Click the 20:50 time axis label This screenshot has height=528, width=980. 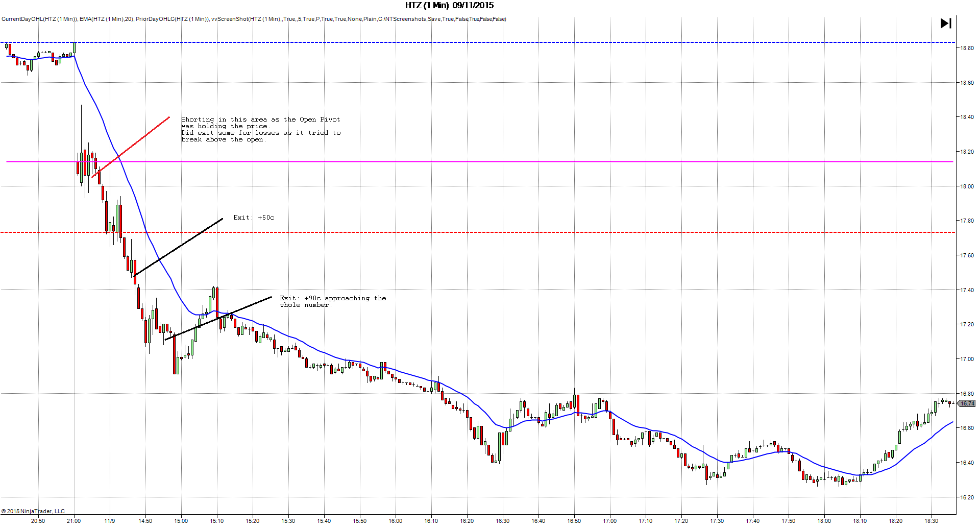click(38, 521)
